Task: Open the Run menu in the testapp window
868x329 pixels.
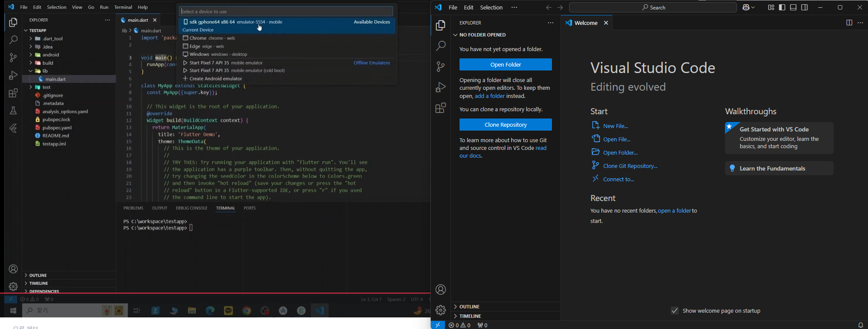Action: (104, 7)
